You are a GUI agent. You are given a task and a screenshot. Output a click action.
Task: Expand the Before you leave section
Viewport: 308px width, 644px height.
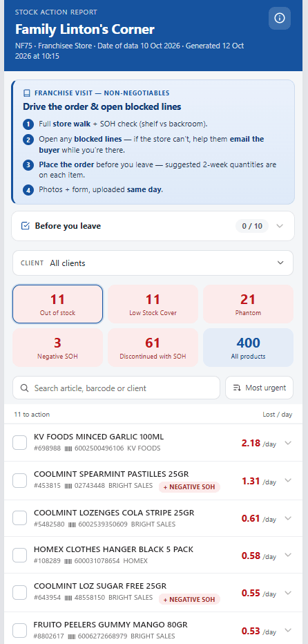(153, 226)
